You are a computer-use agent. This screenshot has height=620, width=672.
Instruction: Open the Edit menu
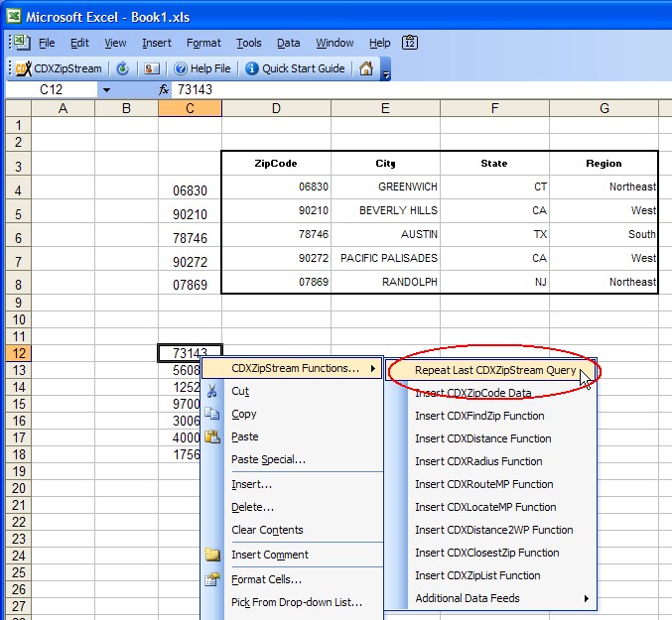pyautogui.click(x=79, y=43)
